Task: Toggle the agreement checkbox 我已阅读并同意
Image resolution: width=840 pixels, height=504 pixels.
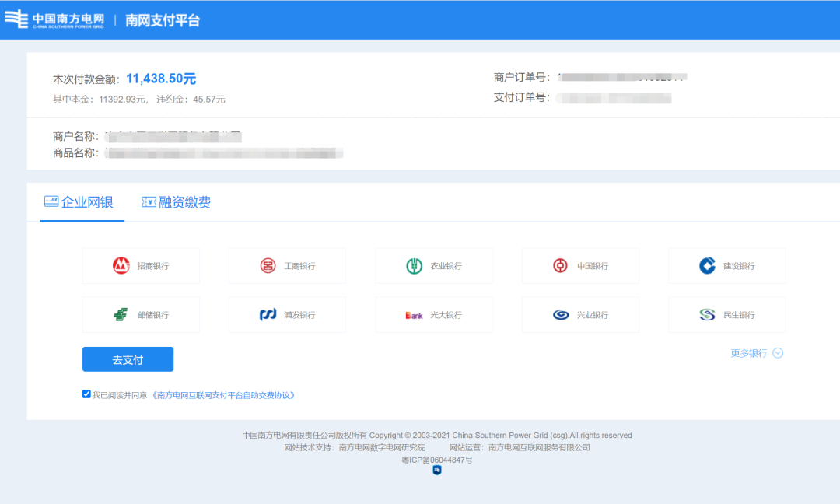Action: point(86,394)
